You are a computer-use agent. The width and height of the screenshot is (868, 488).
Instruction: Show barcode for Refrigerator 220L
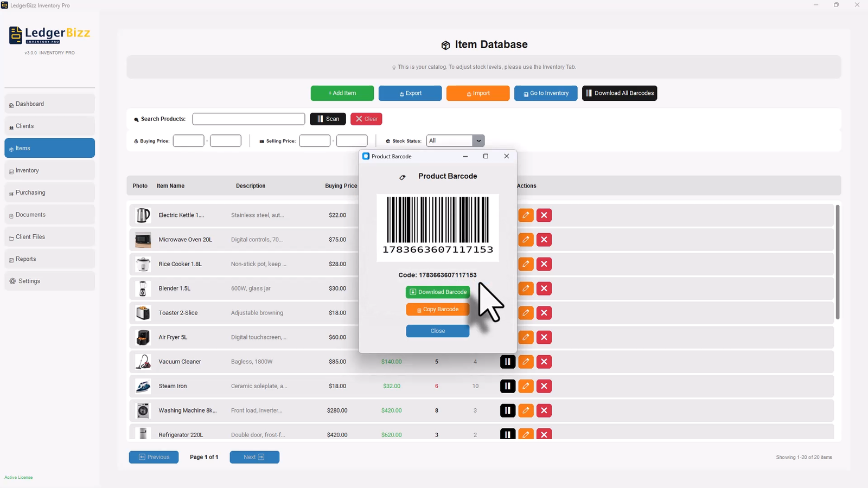point(508,434)
